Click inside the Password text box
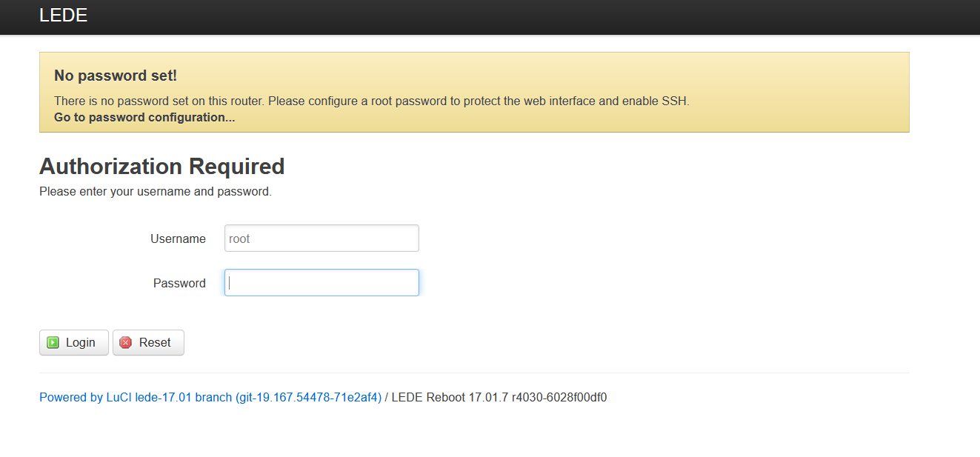The width and height of the screenshot is (980, 457). pyautogui.click(x=321, y=282)
